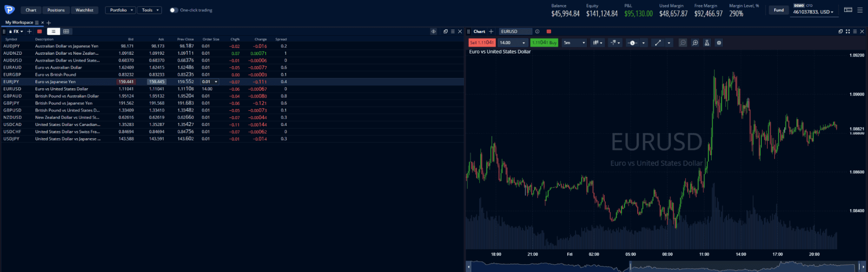Viewport: 868px width, 272px height.
Task: Show EURUSD symbol info icon
Action: (537, 31)
